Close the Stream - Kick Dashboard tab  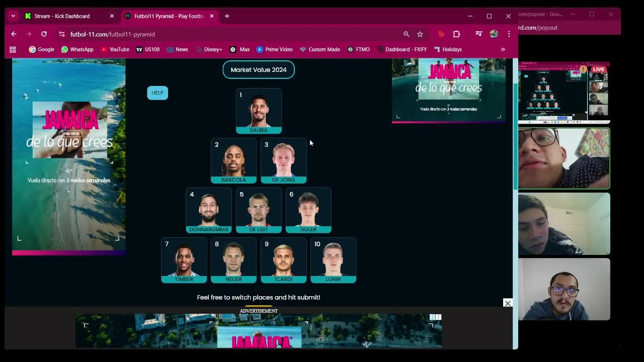coord(112,16)
